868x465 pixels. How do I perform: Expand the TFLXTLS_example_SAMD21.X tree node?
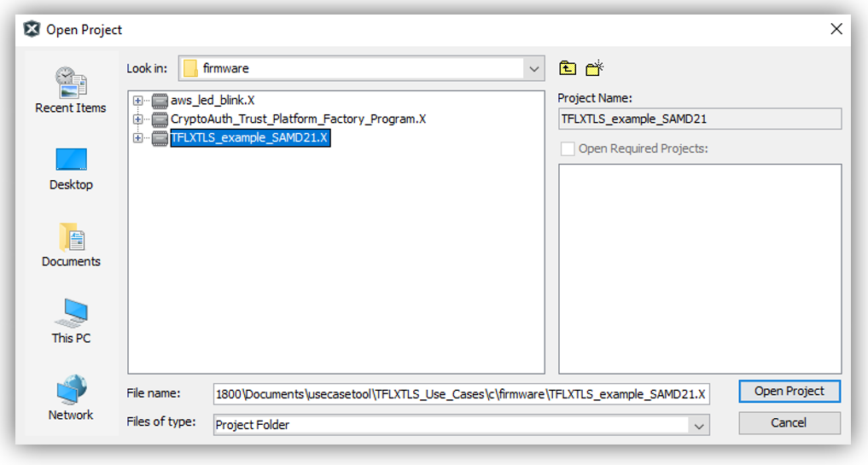click(138, 138)
